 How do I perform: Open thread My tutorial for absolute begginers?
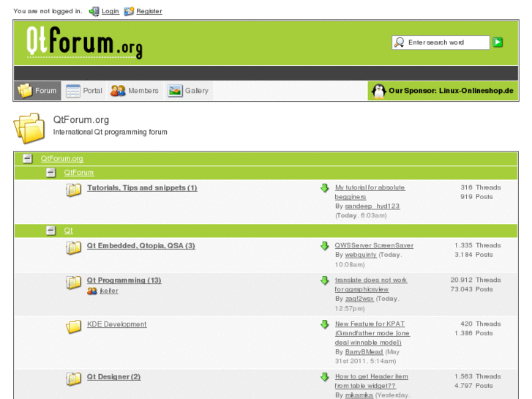pos(370,193)
